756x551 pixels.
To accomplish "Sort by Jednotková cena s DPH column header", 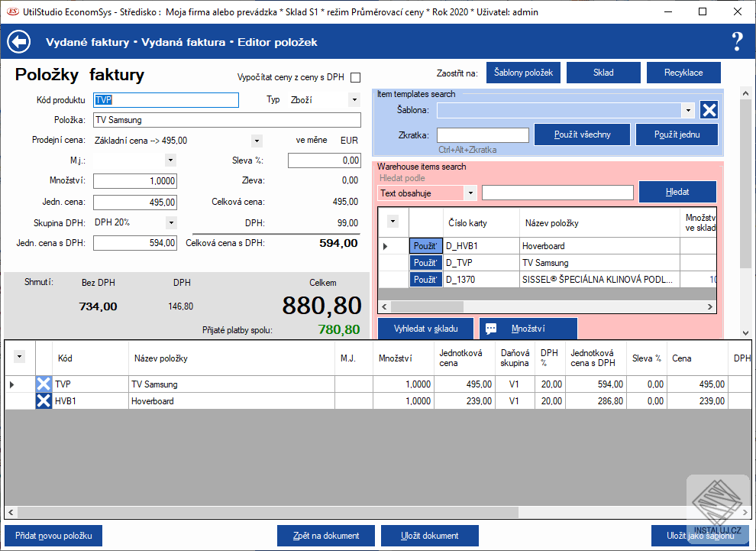I will 596,358.
